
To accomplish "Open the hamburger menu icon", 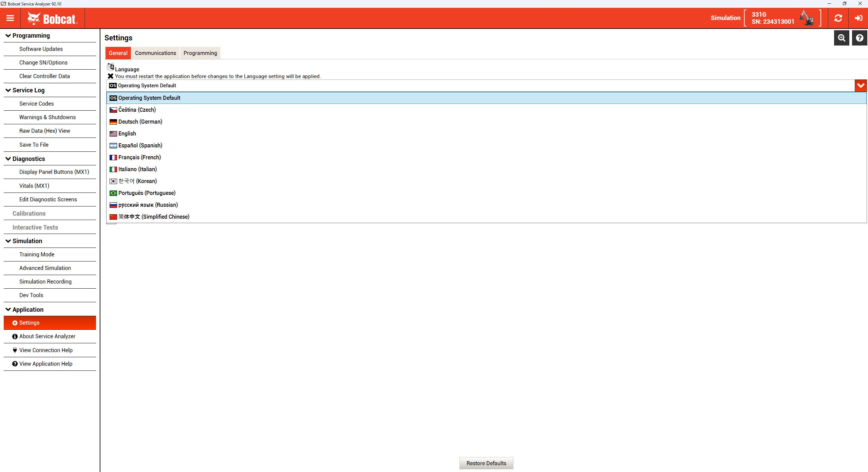I will [10, 18].
